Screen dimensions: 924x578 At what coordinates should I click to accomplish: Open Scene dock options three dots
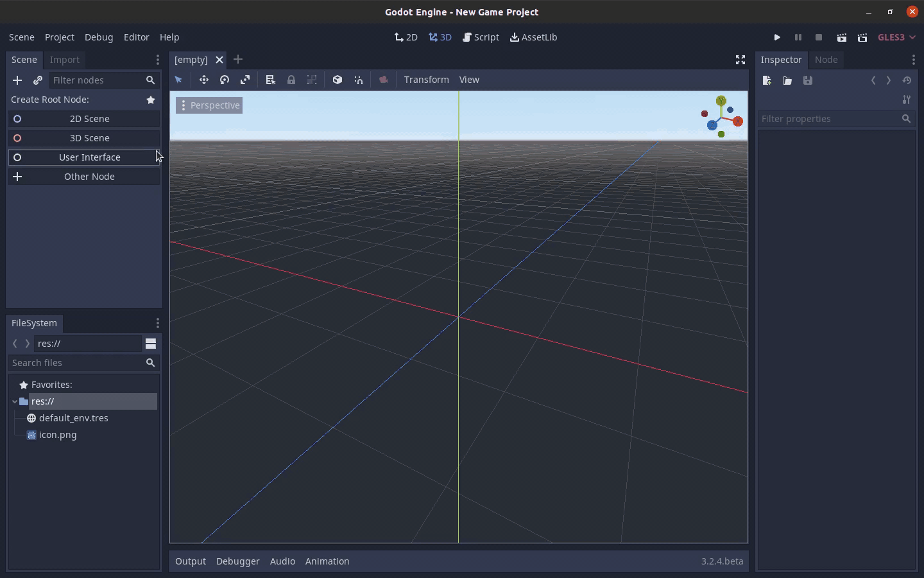click(157, 60)
